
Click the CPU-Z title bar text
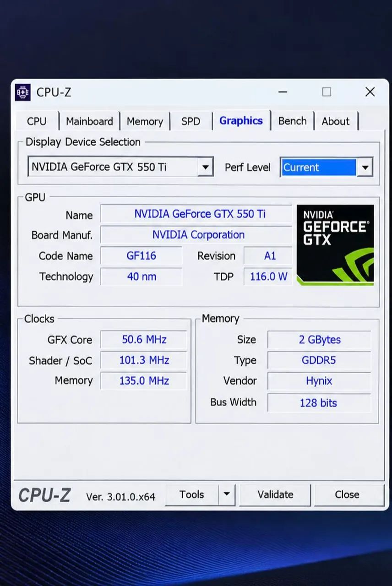[54, 92]
